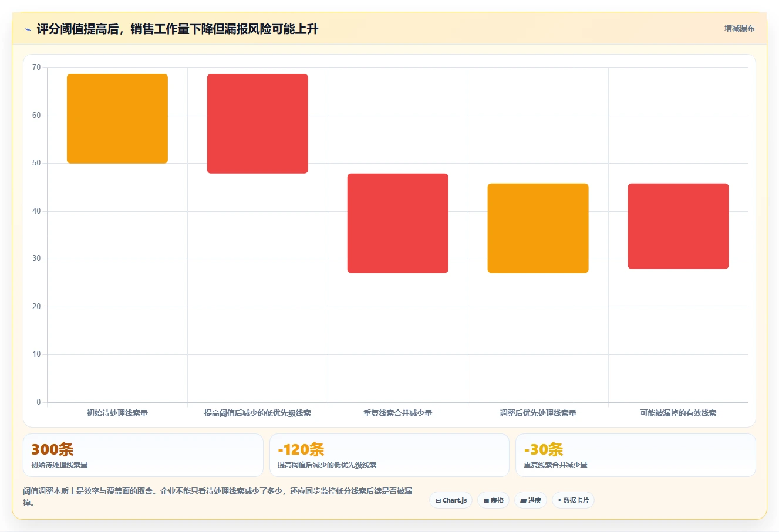
Task: Click the red bar for 重复线索合并减少量
Action: (398, 223)
